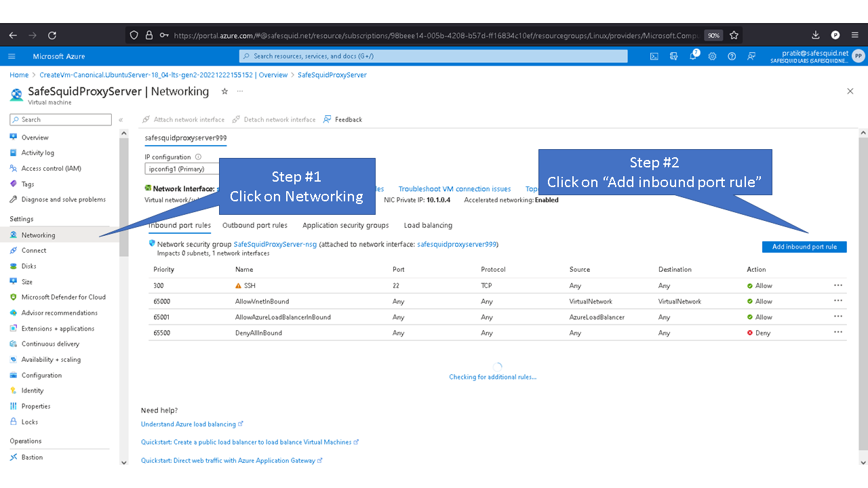Click the PP account avatar
The height and width of the screenshot is (488, 868).
859,56
